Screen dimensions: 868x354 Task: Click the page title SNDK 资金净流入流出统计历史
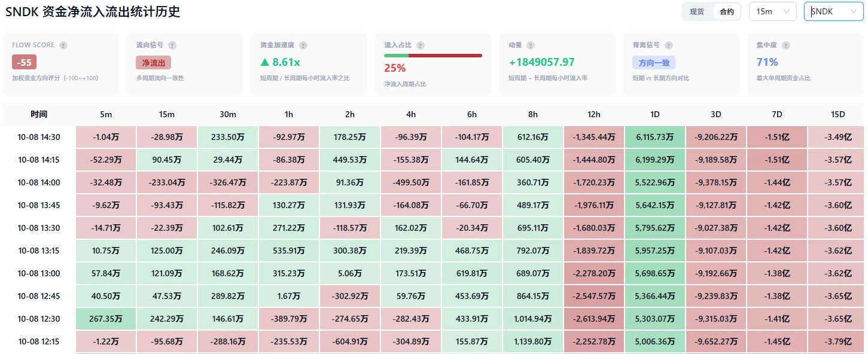click(x=93, y=11)
